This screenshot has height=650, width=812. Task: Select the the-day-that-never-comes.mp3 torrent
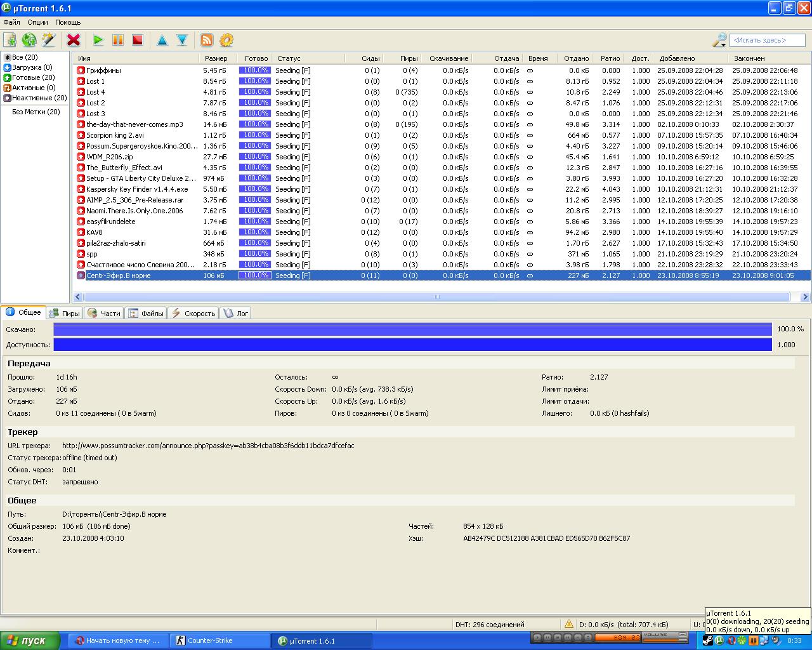tap(442, 124)
